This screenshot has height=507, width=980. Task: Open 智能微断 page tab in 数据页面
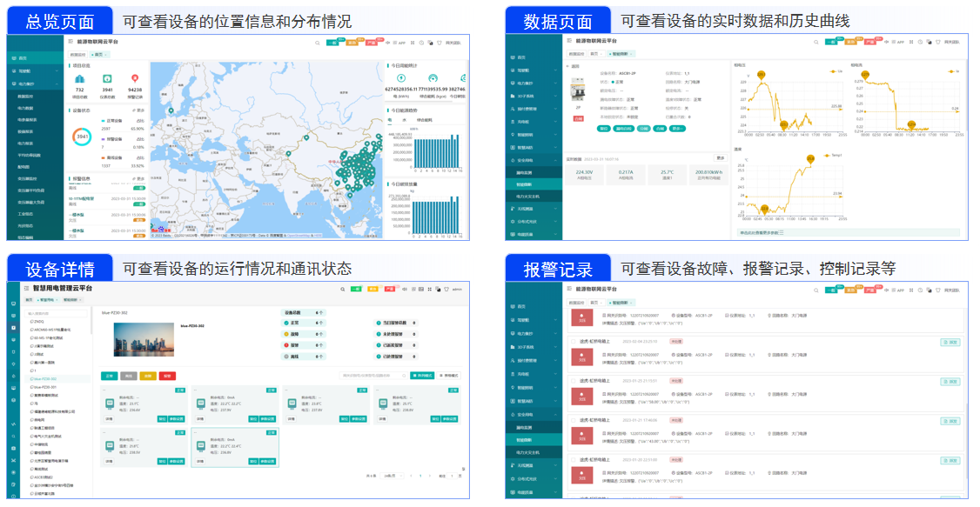pyautogui.click(x=622, y=54)
